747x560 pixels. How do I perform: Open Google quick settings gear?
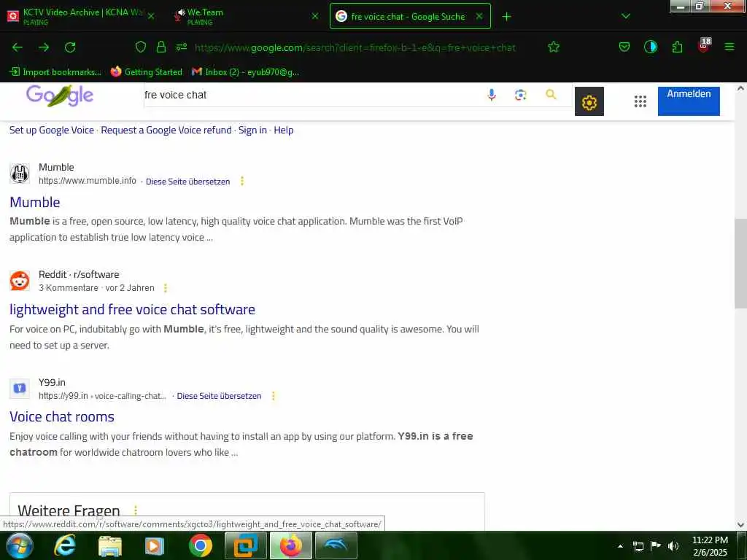coord(589,101)
